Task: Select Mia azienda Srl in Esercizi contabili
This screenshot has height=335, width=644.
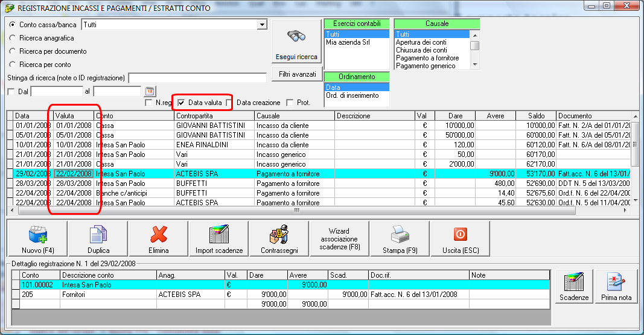Action: click(x=357, y=42)
